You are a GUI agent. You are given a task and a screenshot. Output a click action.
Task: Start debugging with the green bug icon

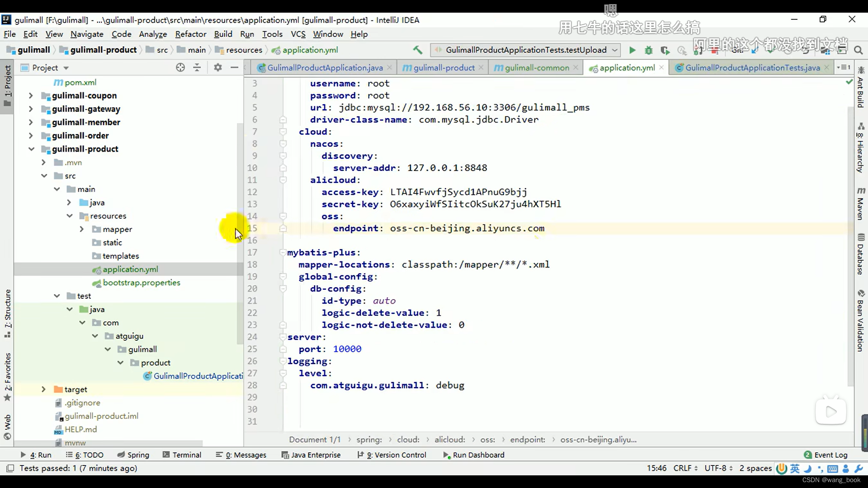(x=648, y=50)
